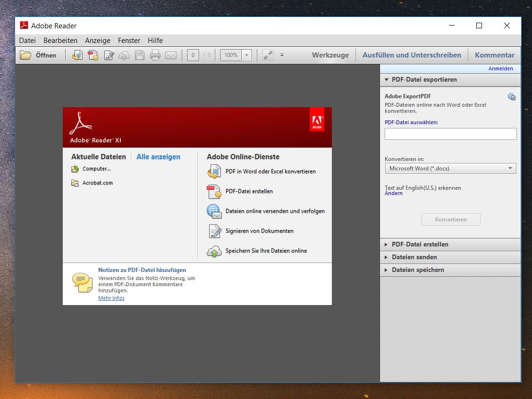The width and height of the screenshot is (532, 399).
Task: Click the email envelope toolbar icon
Action: pos(171,55)
